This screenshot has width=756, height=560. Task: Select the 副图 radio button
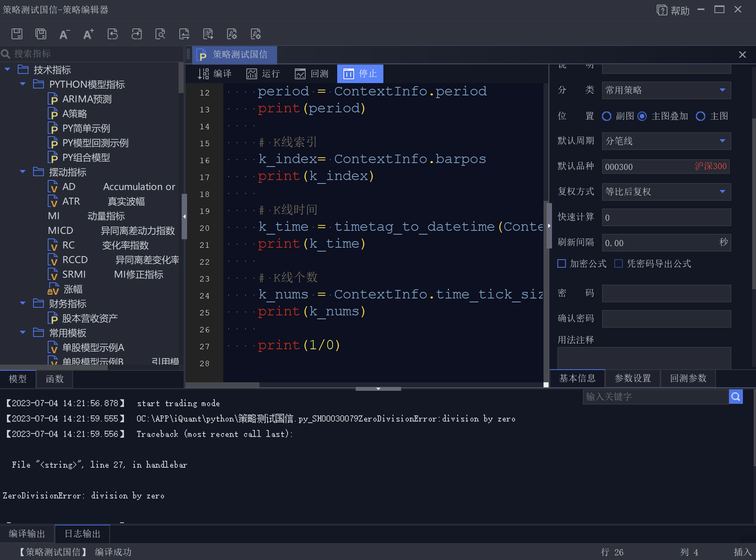tap(607, 116)
